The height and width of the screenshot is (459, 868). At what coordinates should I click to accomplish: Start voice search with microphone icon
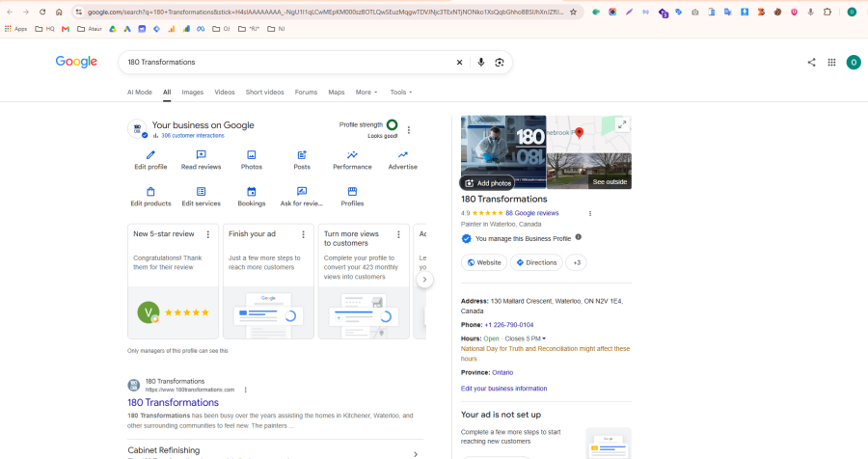(481, 63)
